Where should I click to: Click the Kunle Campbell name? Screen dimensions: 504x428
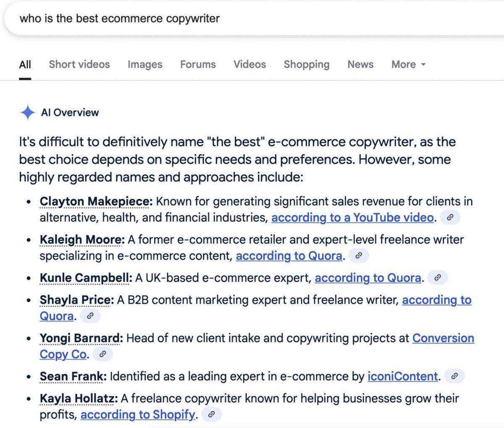[86, 278]
